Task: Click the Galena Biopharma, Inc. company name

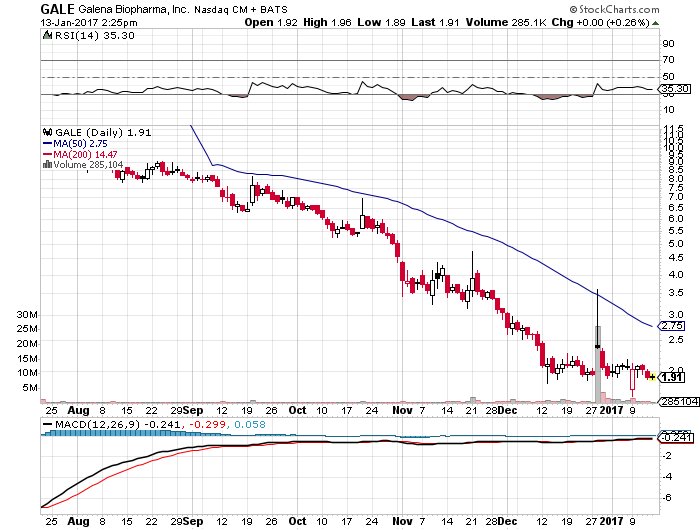Action: (133, 9)
